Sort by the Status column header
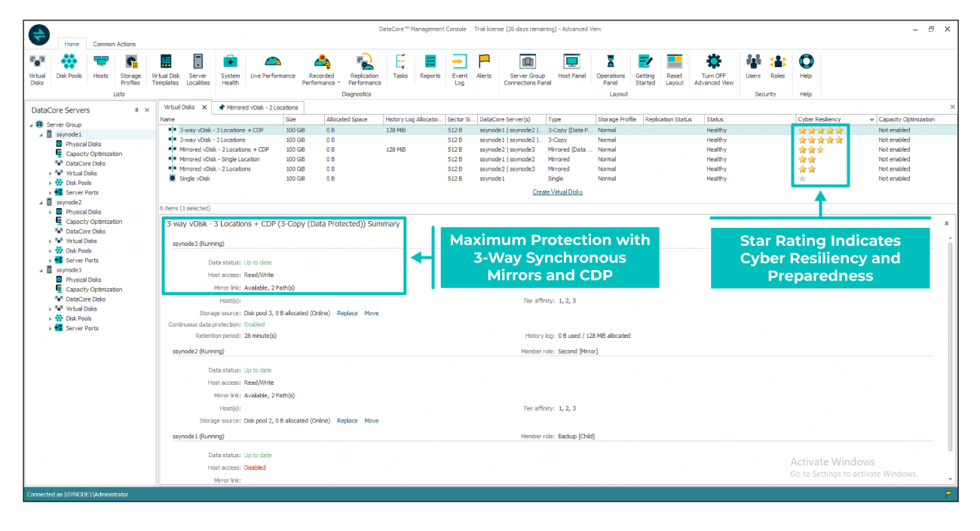The height and width of the screenshot is (531, 980). tap(750, 120)
